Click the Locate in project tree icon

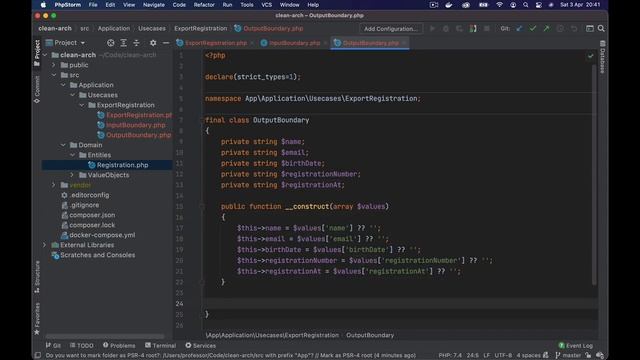[111, 43]
